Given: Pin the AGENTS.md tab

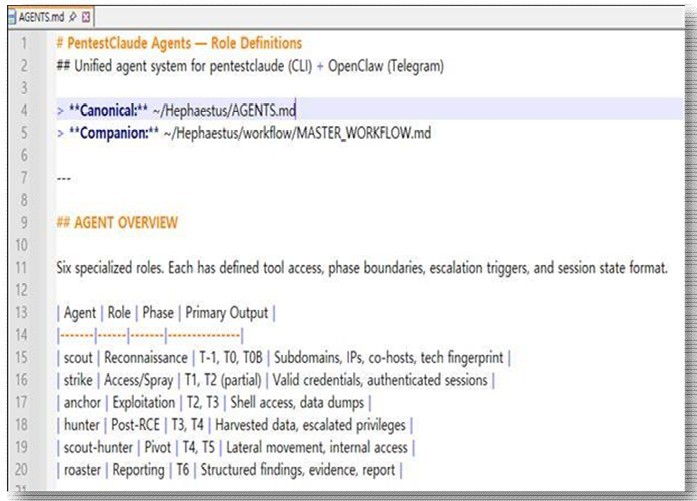Looking at the screenshot, I should click(73, 17).
